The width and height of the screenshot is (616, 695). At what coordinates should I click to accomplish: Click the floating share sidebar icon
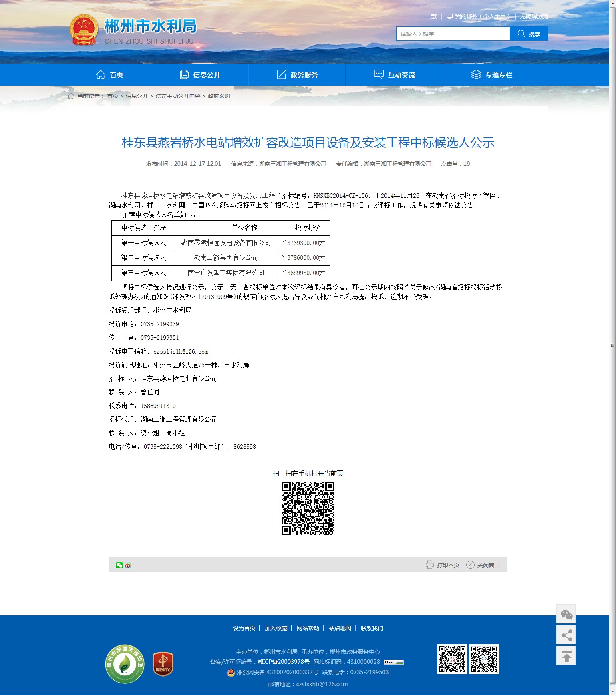click(x=566, y=635)
